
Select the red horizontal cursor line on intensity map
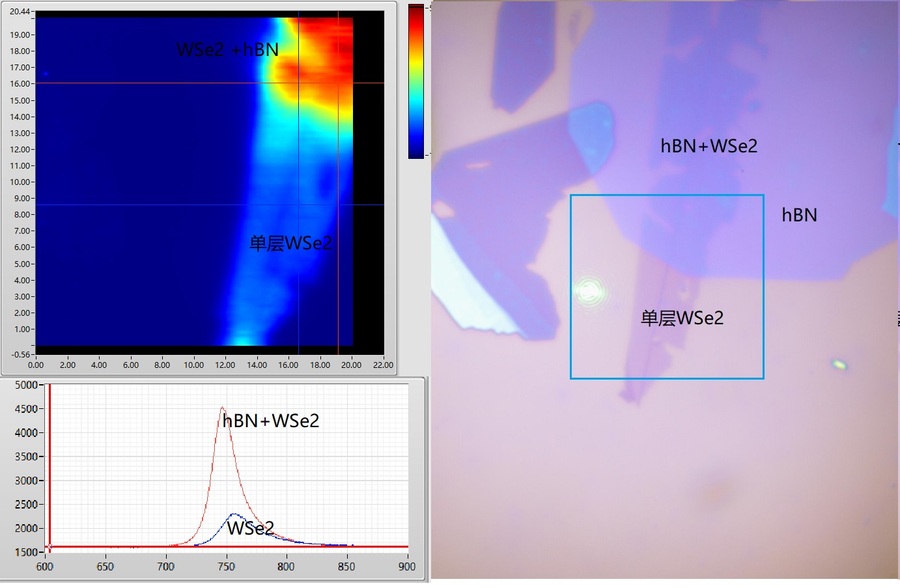tap(150, 83)
